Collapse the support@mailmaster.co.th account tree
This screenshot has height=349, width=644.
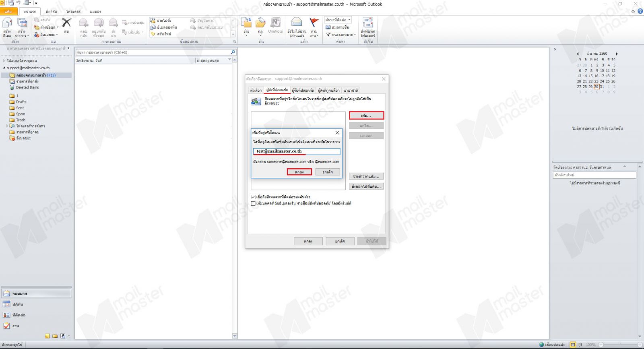tap(4, 68)
